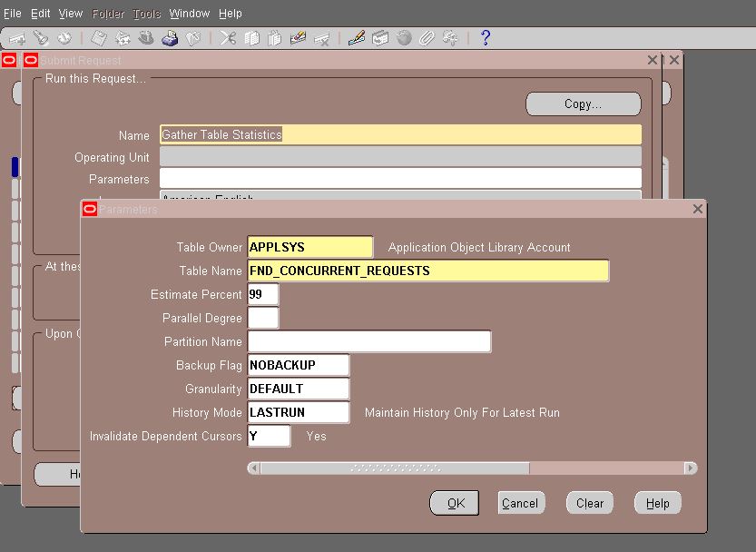Click the Table Name field showing FND_CONCURRENT_REQUESTS

(427, 271)
